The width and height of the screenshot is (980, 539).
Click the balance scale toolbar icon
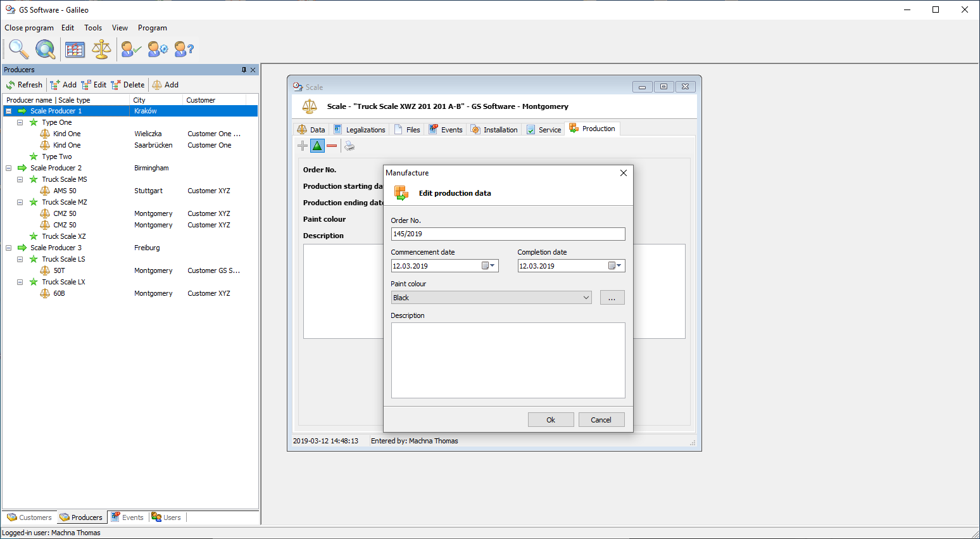coord(101,49)
